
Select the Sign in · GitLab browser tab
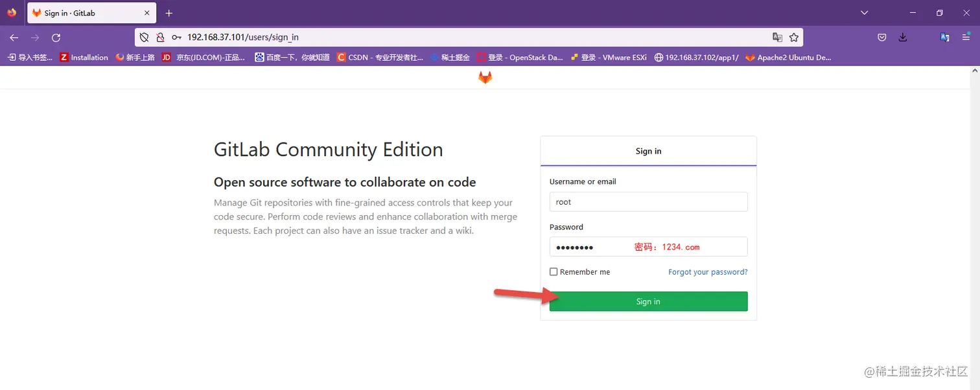tap(91, 13)
